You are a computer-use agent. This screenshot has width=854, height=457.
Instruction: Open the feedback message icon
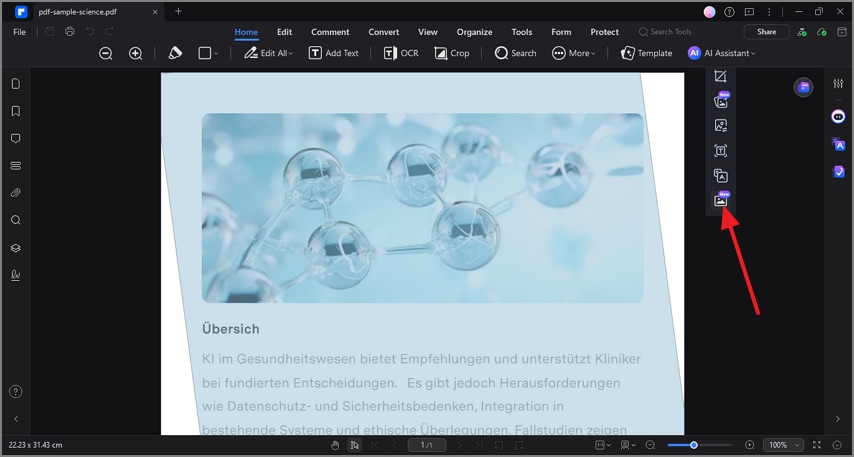749,11
